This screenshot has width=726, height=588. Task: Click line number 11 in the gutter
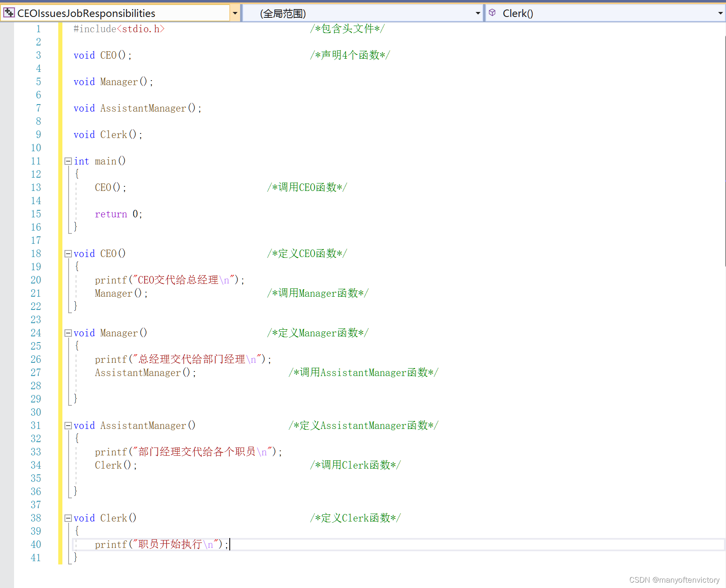pyautogui.click(x=36, y=161)
